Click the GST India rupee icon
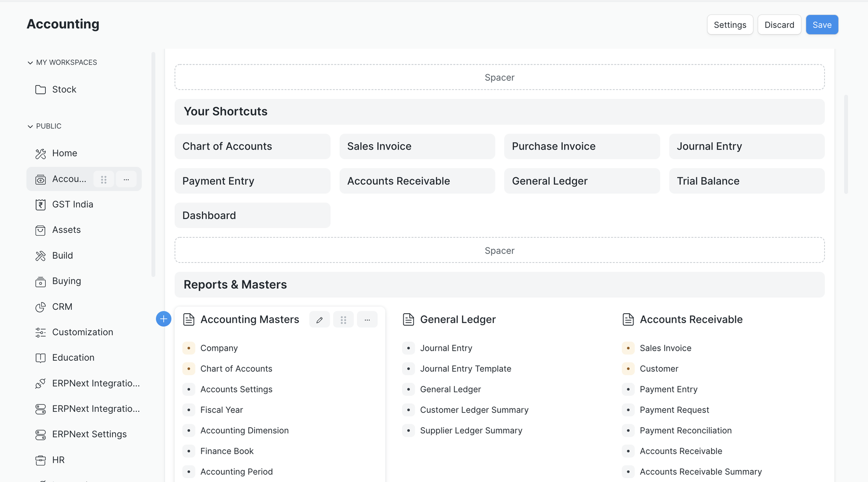 pyautogui.click(x=40, y=205)
